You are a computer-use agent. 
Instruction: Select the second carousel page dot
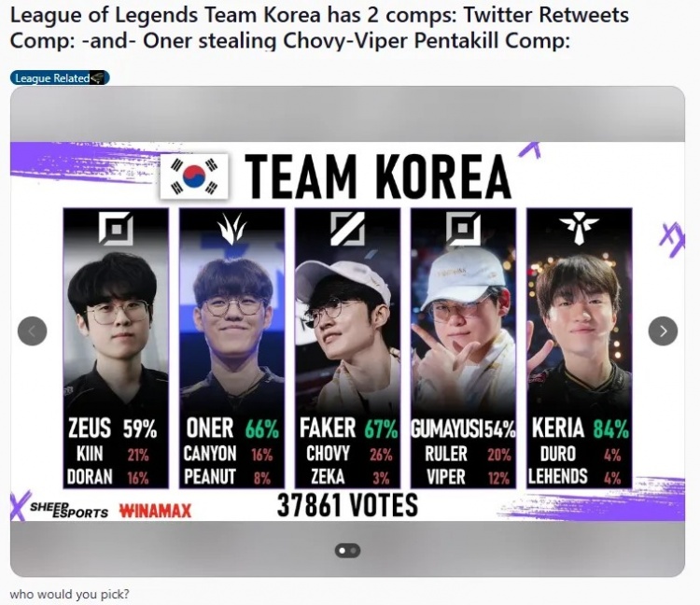point(353,551)
